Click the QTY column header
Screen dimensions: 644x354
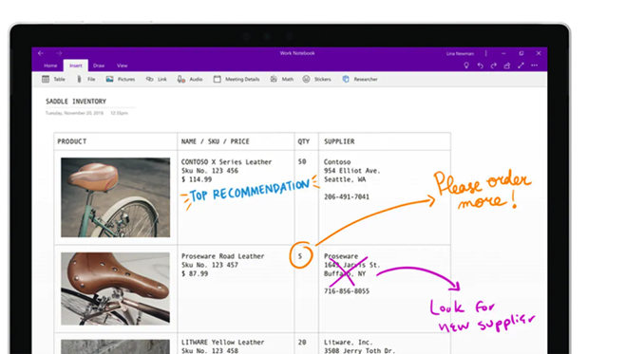(304, 141)
